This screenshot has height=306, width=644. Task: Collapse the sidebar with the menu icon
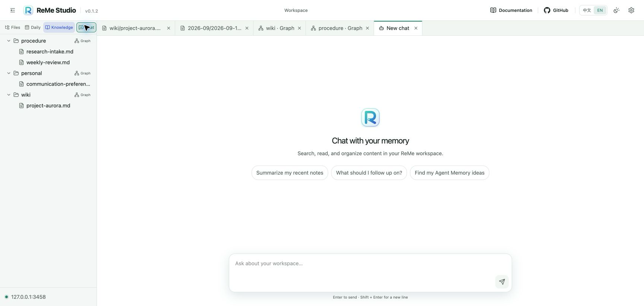[x=13, y=10]
